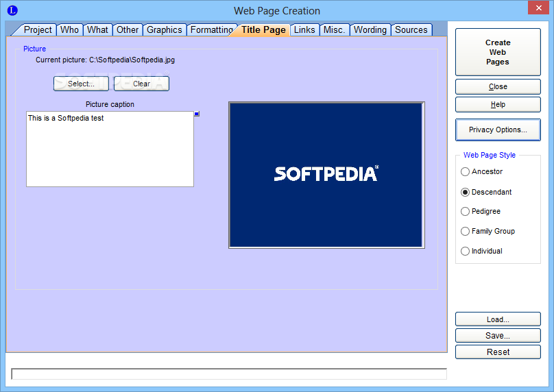554x392 pixels.
Task: Select the Title Page tab
Action: coord(263,29)
